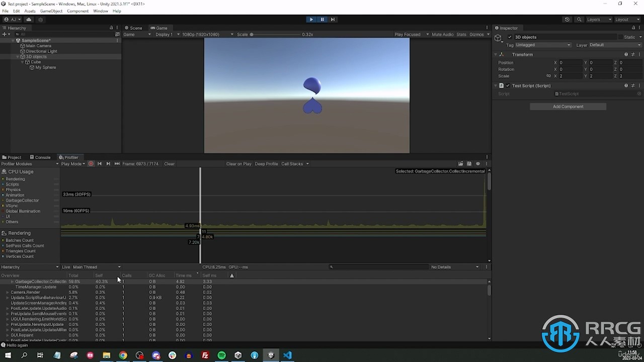The height and width of the screenshot is (362, 644).
Task: Click the Play button in toolbar
Action: (x=311, y=20)
